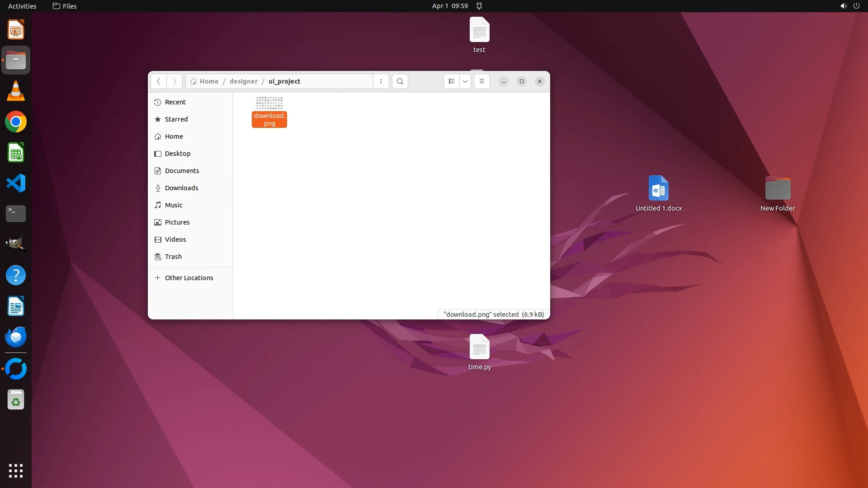Open Trash in the sidebar
Image resolution: width=868 pixels, height=488 pixels.
[x=173, y=257]
